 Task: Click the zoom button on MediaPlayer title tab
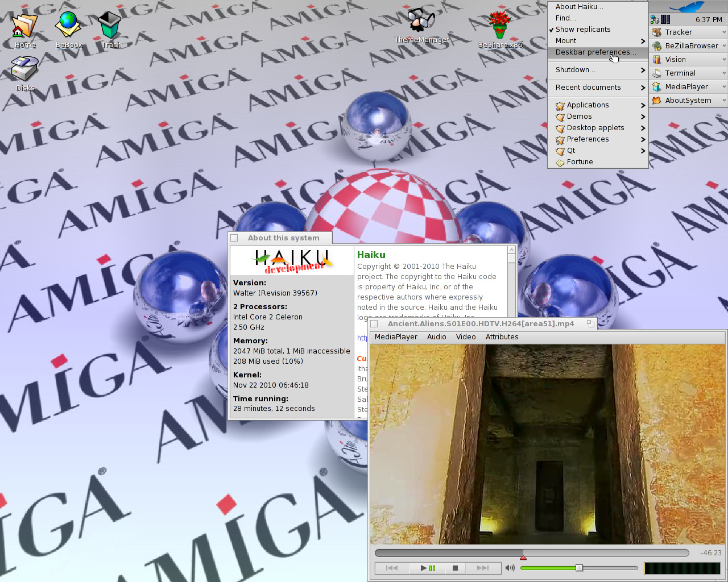(590, 324)
